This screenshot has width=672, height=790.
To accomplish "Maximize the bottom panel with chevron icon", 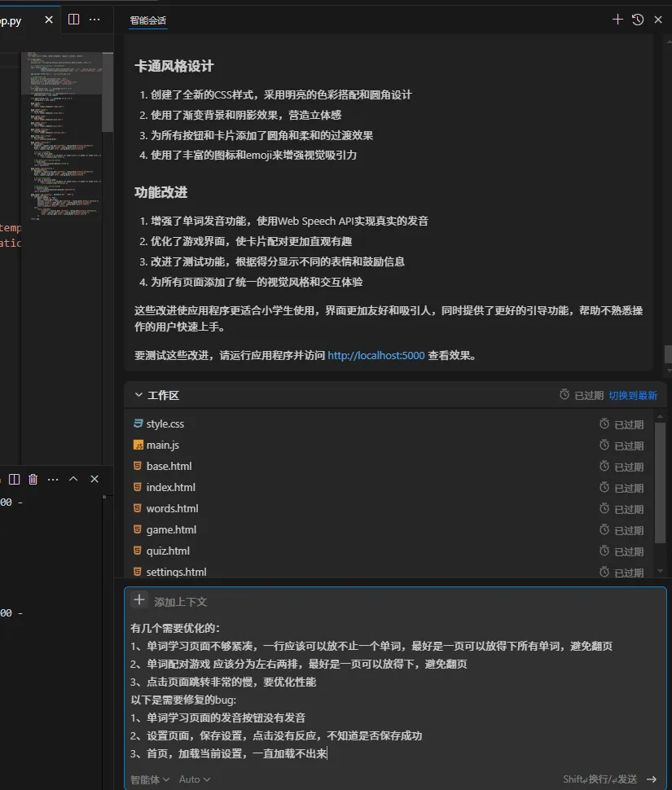I will click(73, 479).
